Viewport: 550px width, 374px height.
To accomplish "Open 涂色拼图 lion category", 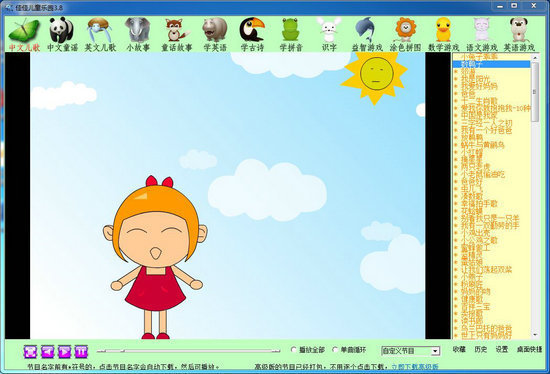I will (405, 34).
